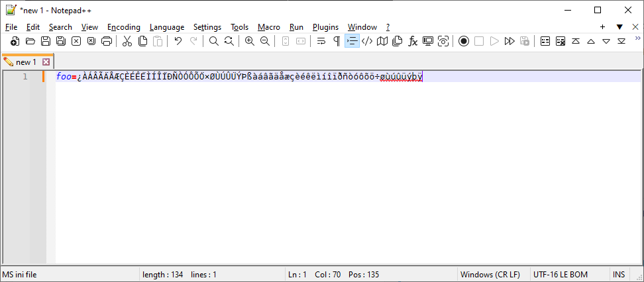Open Replace dialog from toolbar
The height and width of the screenshot is (282, 644).
pyautogui.click(x=229, y=41)
